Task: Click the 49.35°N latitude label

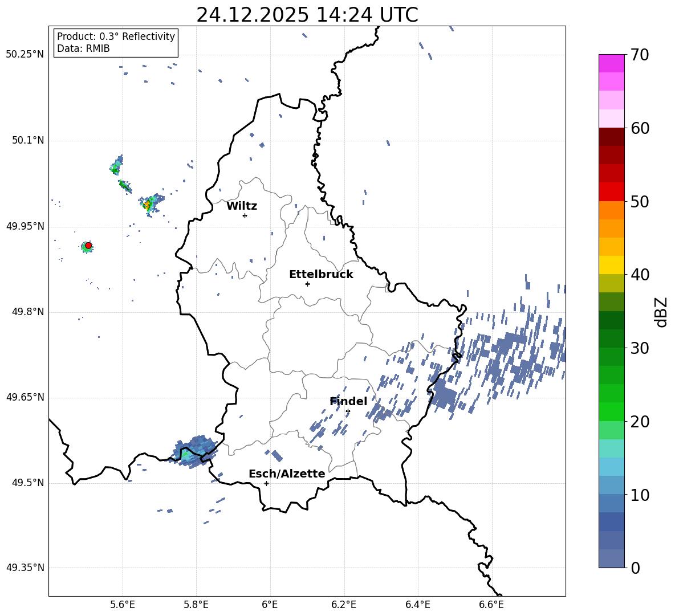Action: click(25, 568)
